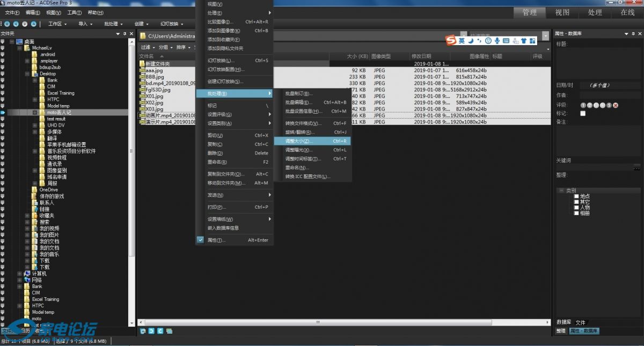Collapse the 类别 categories section

561,190
